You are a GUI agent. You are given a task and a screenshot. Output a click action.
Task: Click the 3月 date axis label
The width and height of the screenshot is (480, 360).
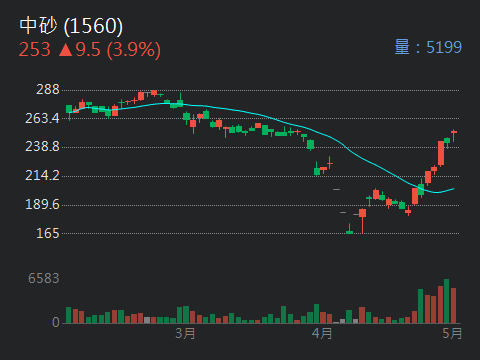[x=185, y=333]
